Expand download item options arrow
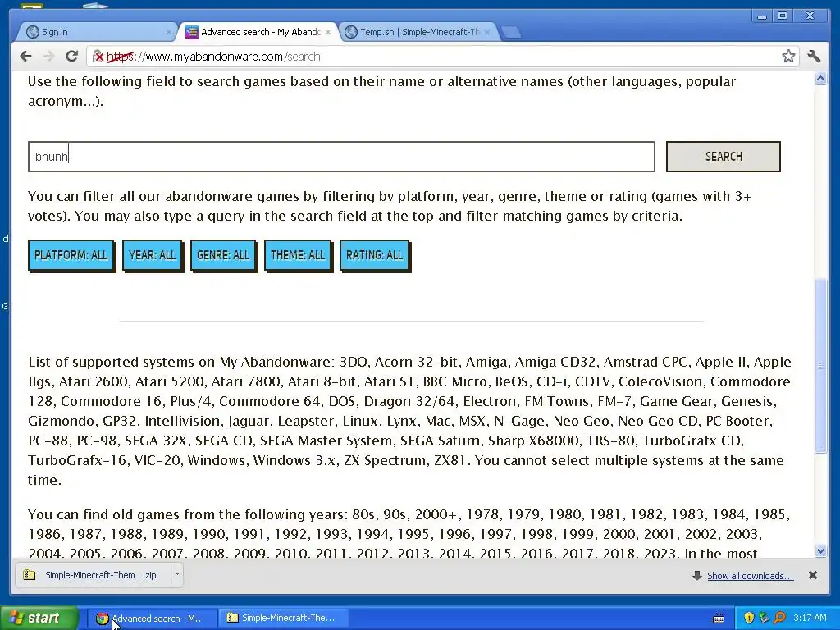This screenshot has height=630, width=840. coord(177,574)
